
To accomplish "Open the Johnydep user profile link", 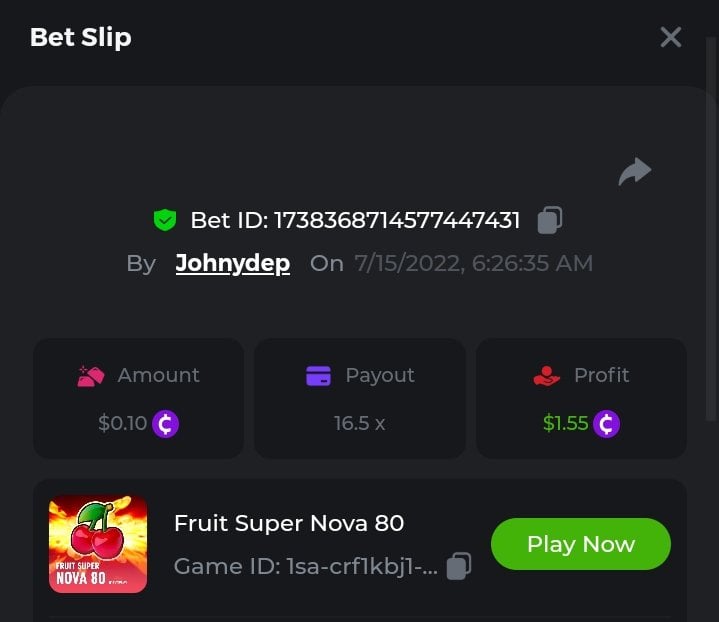I will coord(232,264).
